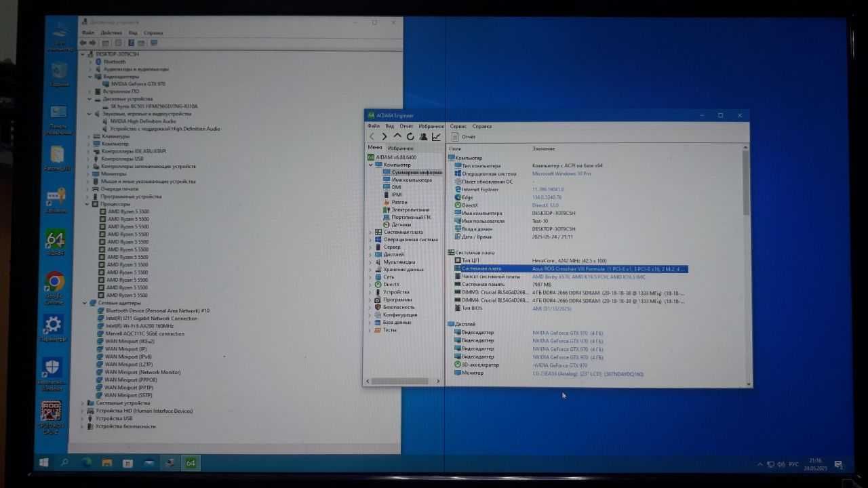
Task: Go up a level in AIDA64
Action: coord(397,136)
